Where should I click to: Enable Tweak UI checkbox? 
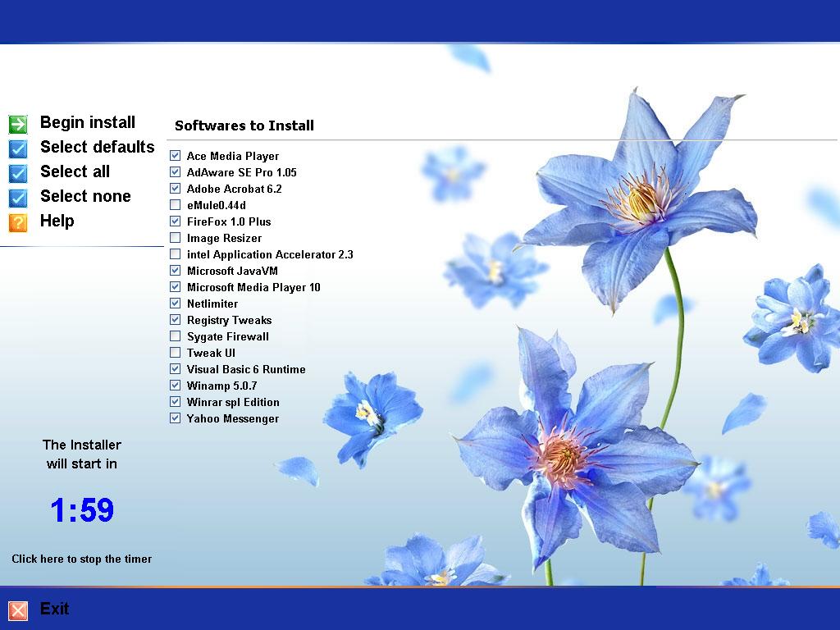176,353
